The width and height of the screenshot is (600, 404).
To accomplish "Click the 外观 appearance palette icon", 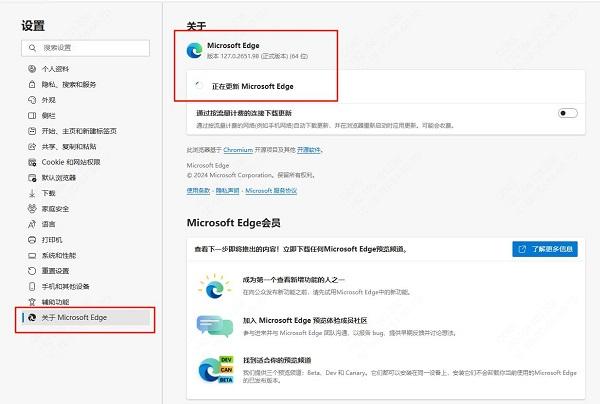I will coord(32,100).
